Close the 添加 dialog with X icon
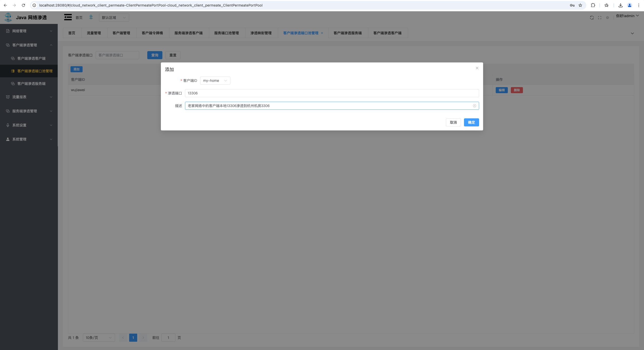Viewport: 644px width, 350px height. [477, 68]
